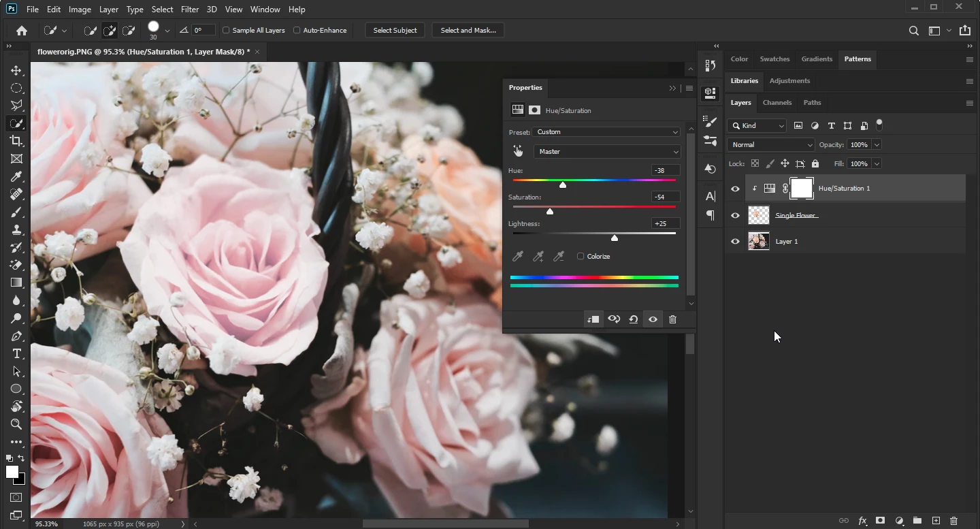Screen dimensions: 980x529
Task: Select the History Brush tool
Action: pos(16,248)
